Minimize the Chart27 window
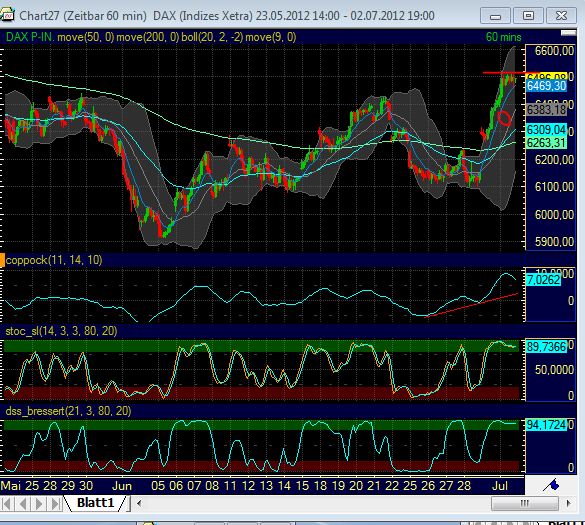This screenshot has width=585, height=525. coord(495,16)
